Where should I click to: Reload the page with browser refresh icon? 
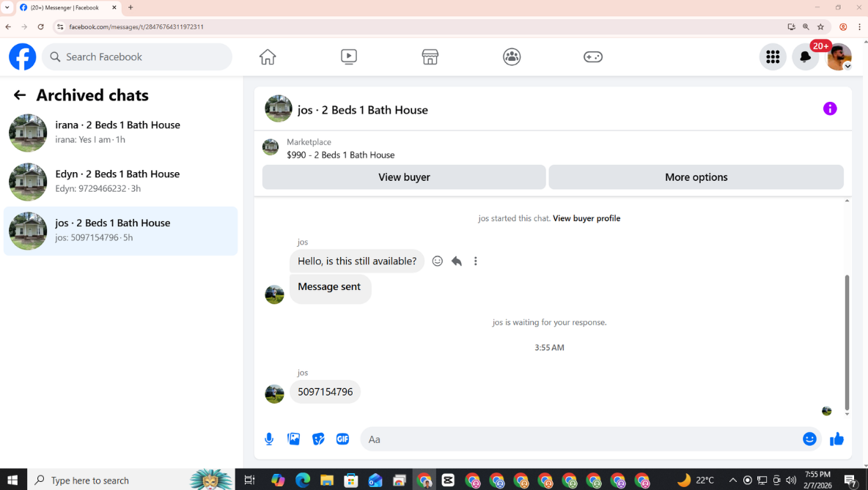40,26
